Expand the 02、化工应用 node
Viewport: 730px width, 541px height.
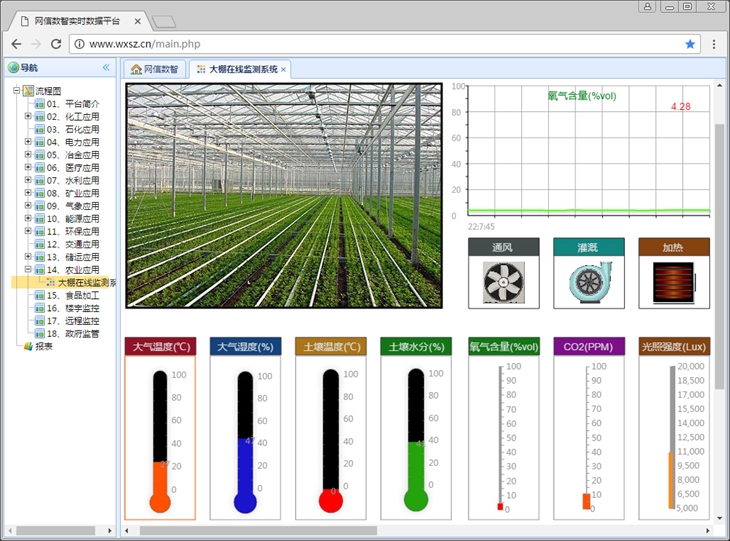(x=28, y=116)
